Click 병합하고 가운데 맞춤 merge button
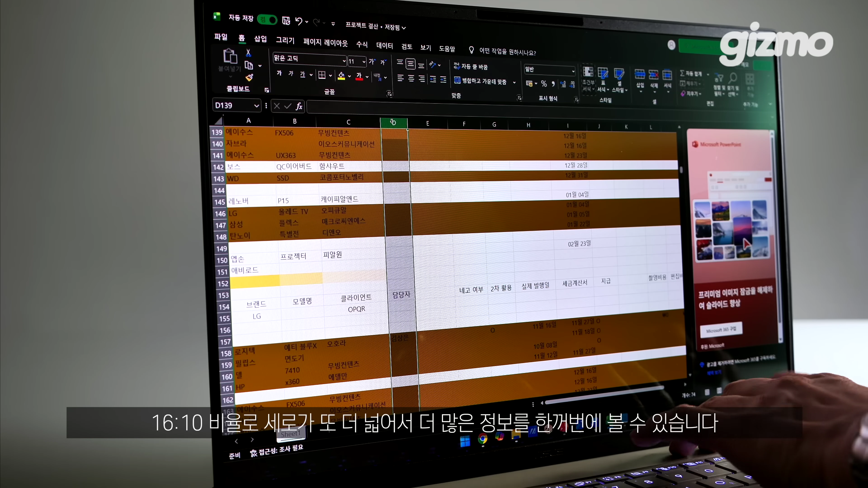This screenshot has width=868, height=488. [481, 81]
